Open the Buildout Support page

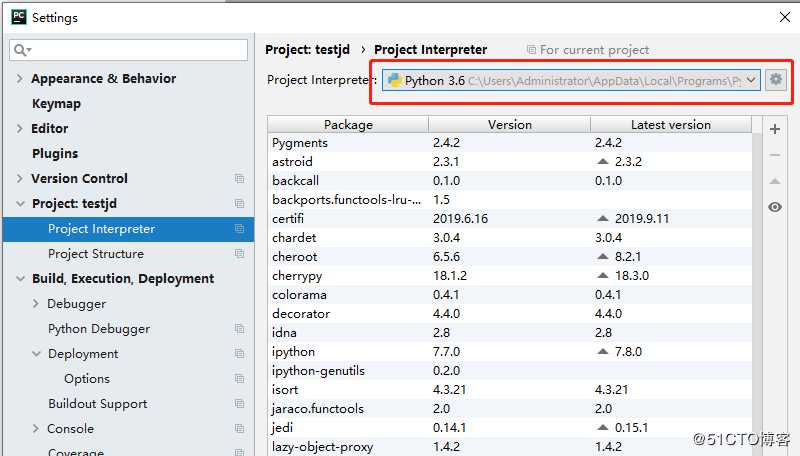point(97,404)
